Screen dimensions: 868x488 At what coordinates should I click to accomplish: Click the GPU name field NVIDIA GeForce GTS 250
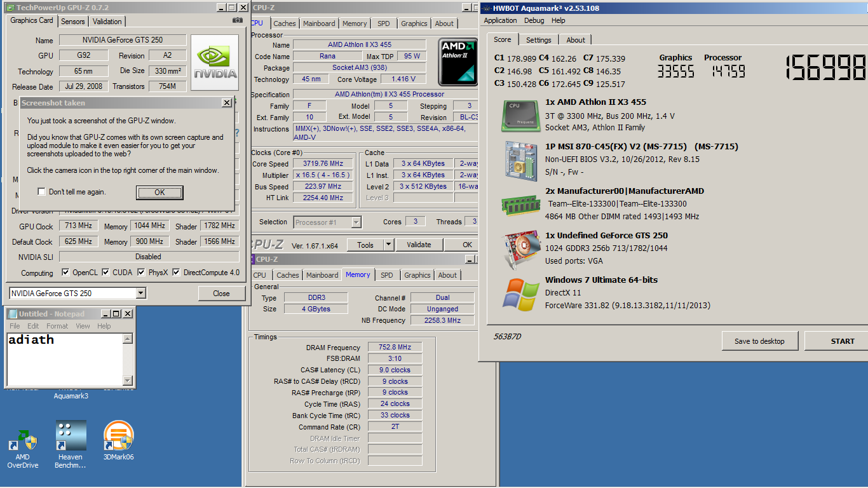click(123, 40)
